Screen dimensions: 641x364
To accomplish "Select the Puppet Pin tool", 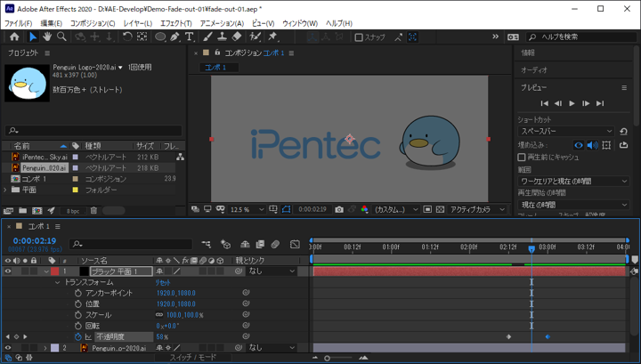I will pyautogui.click(x=272, y=37).
